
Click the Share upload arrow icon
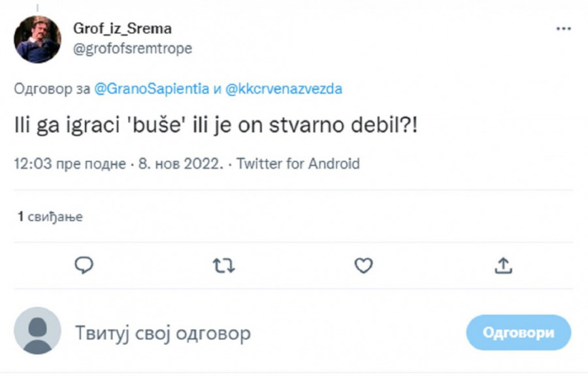coord(503,265)
